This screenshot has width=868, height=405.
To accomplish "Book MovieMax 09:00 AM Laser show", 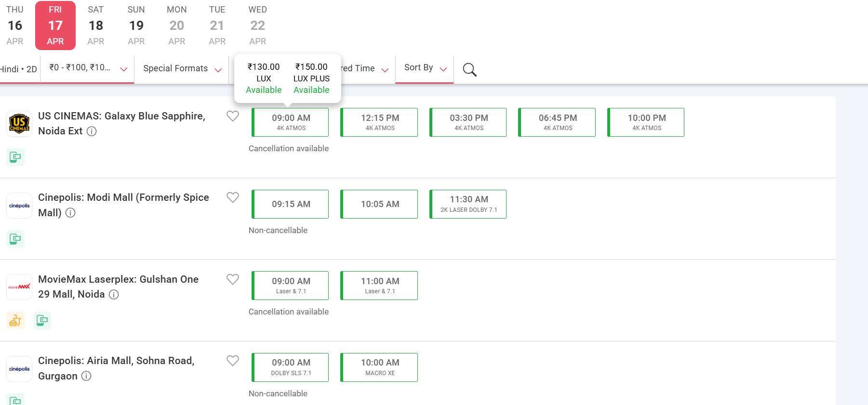I will tap(290, 286).
